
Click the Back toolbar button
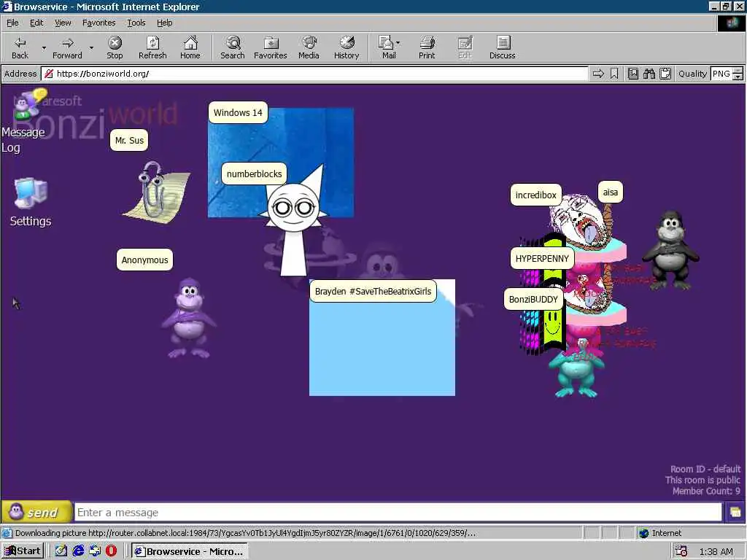click(x=20, y=47)
